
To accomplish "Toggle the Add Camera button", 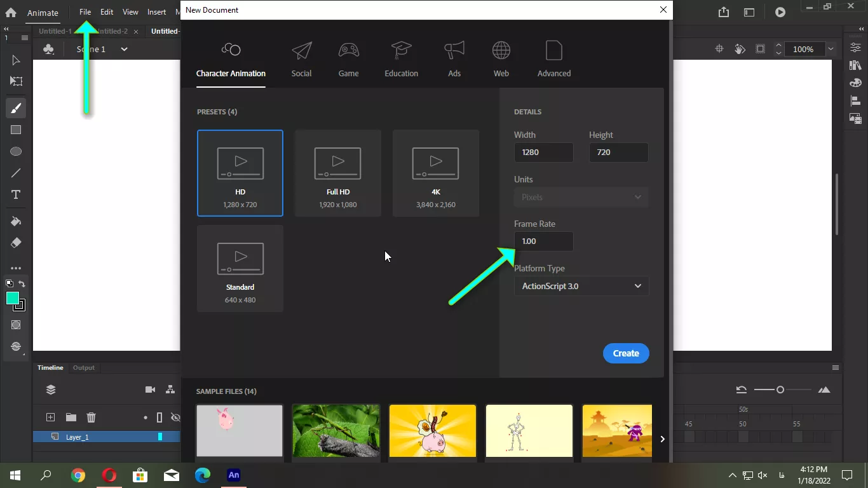I will [150, 390].
